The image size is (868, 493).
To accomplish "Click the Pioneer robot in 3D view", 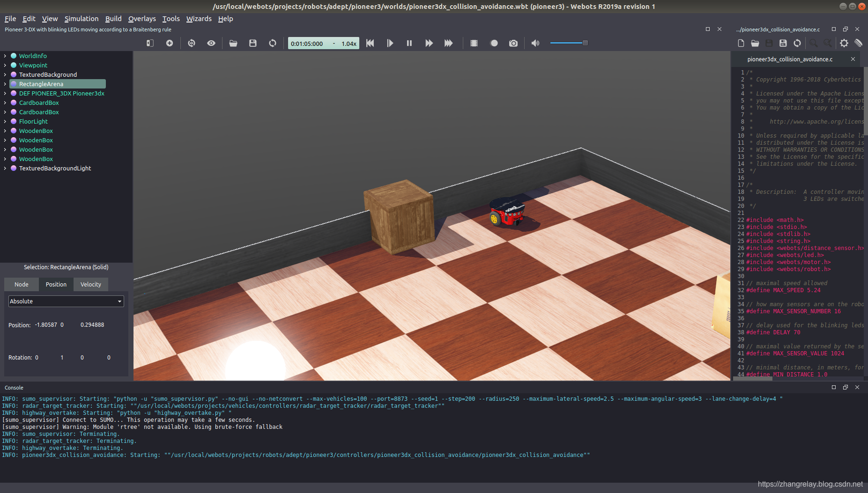I will pos(507,213).
